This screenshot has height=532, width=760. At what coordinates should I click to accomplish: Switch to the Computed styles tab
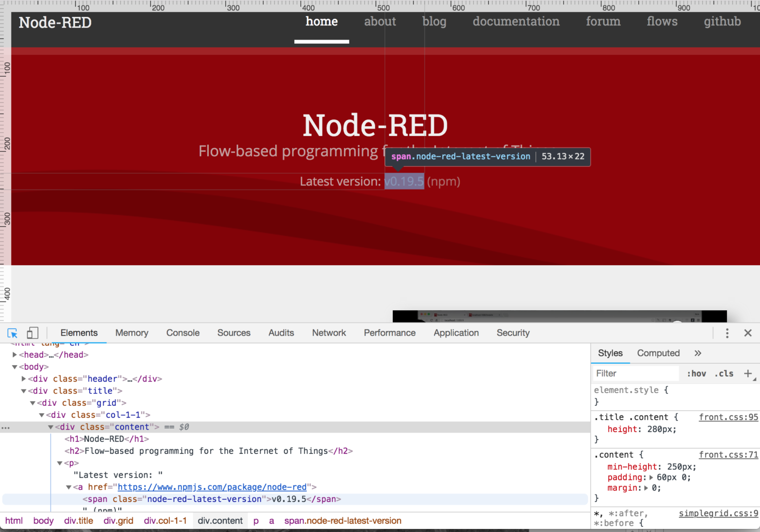tap(658, 353)
